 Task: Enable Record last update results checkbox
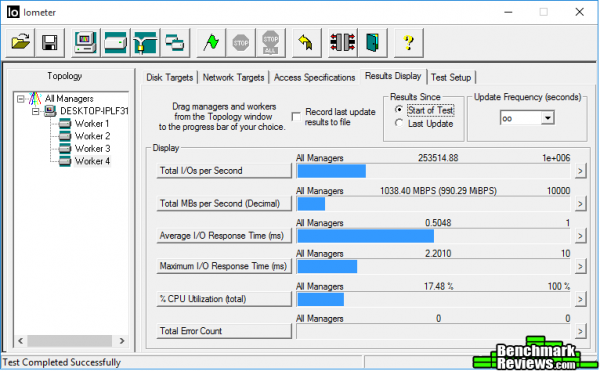coord(296,117)
